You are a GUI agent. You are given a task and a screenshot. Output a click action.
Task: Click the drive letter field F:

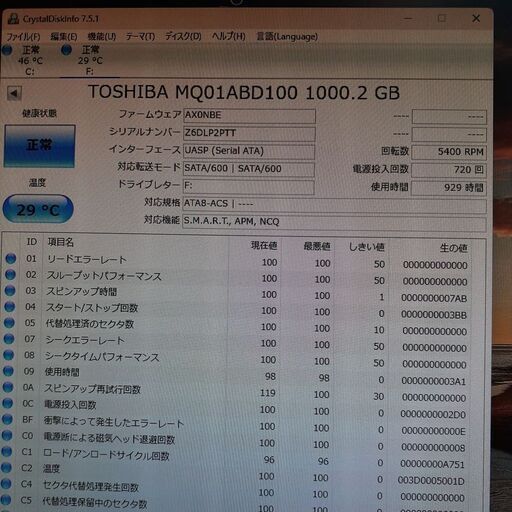pos(249,187)
